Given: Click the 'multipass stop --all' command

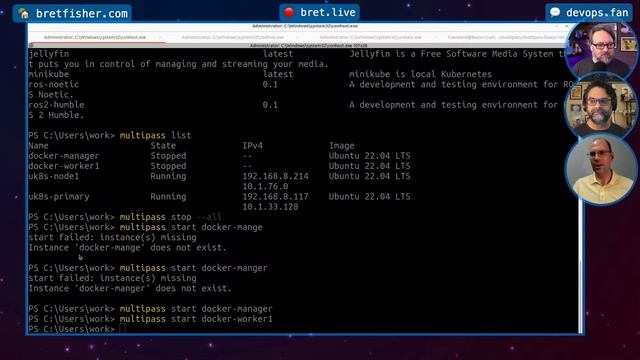Looking at the screenshot, I should point(171,217).
